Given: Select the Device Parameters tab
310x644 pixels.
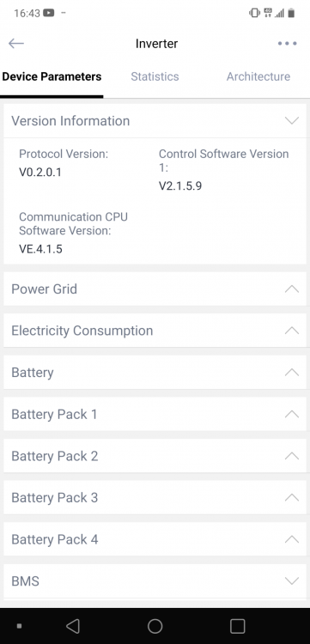Looking at the screenshot, I should pyautogui.click(x=52, y=76).
